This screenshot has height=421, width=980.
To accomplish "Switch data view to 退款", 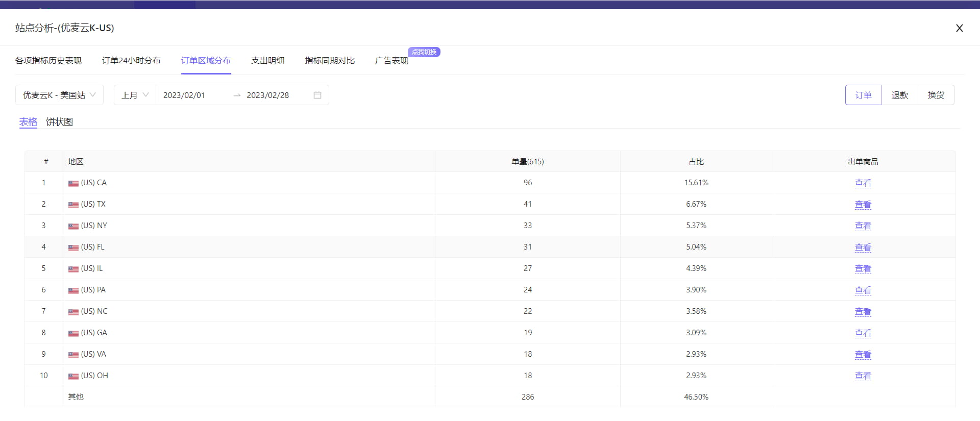I will click(900, 95).
